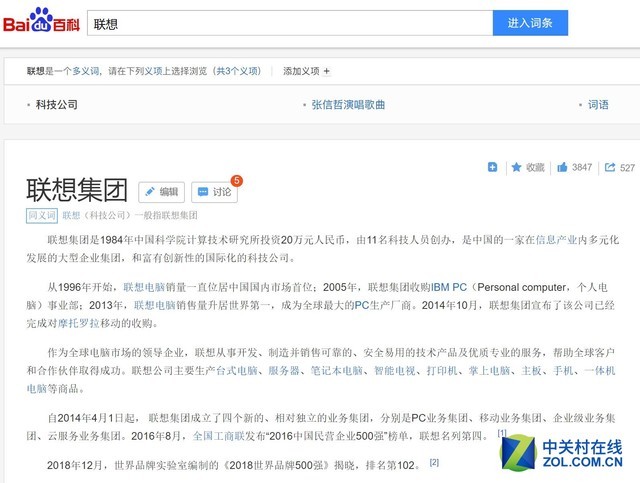Open the 多义词 link

85,71
